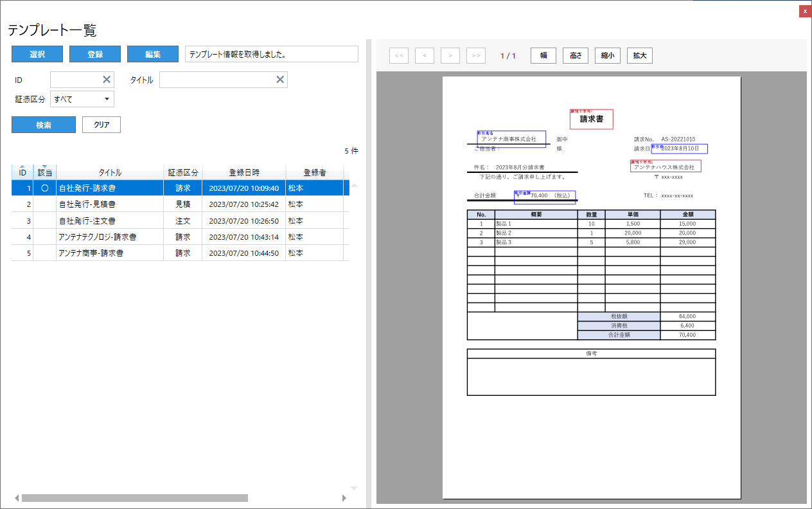Sort the list by ID column
The image size is (812, 509).
coord(22,173)
